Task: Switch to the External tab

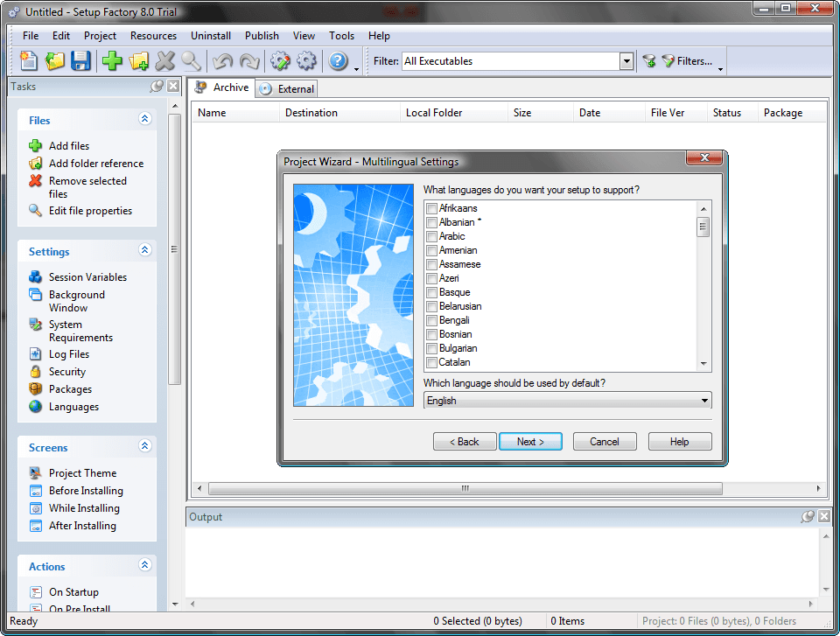Action: (x=288, y=89)
